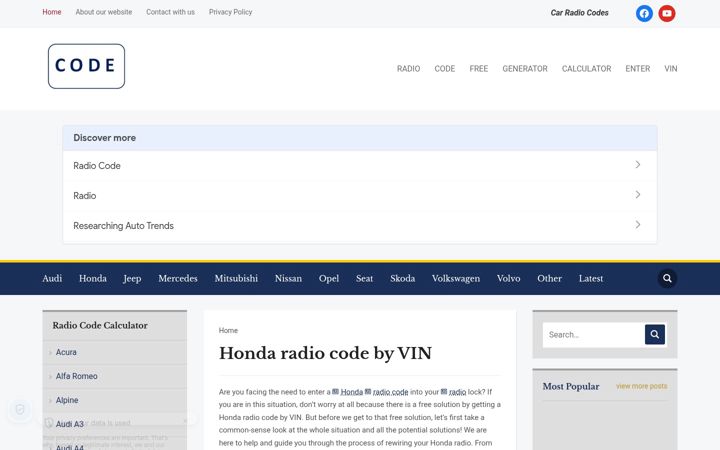This screenshot has height=450, width=720.
Task: Expand the Radio Code discover row chevron
Action: [638, 165]
